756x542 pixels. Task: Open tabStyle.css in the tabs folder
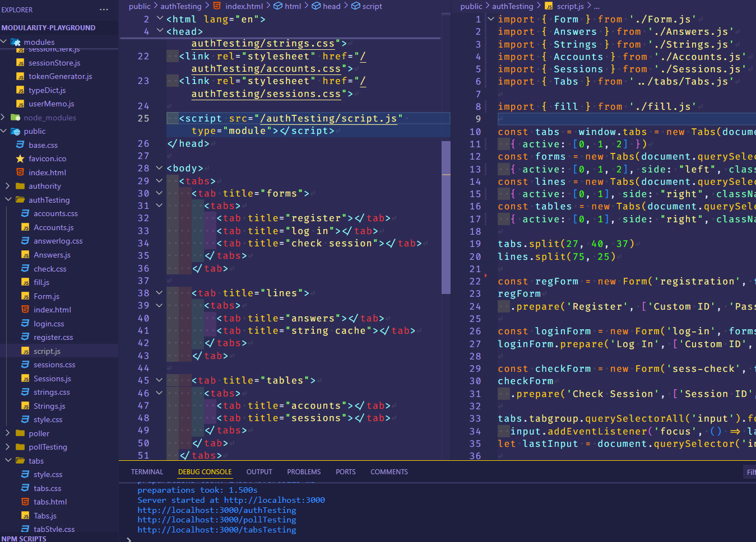click(54, 529)
